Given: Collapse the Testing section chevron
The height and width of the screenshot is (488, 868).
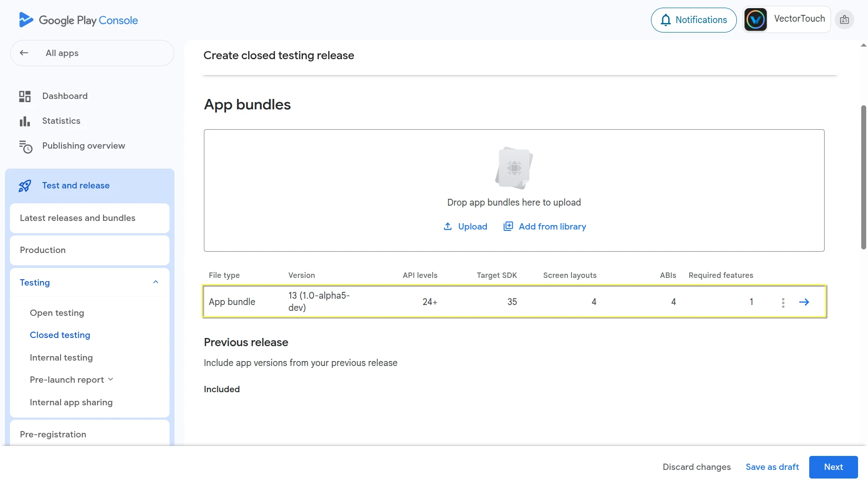Looking at the screenshot, I should point(156,282).
